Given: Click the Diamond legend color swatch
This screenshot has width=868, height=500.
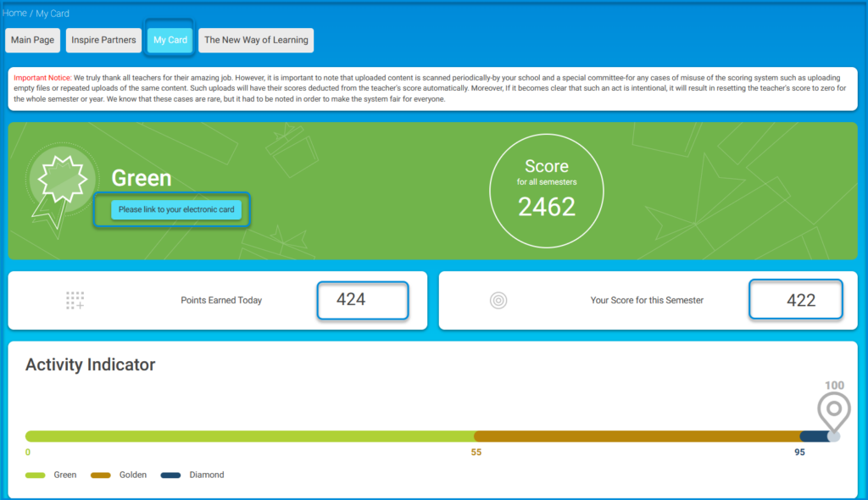Looking at the screenshot, I should 170,475.
